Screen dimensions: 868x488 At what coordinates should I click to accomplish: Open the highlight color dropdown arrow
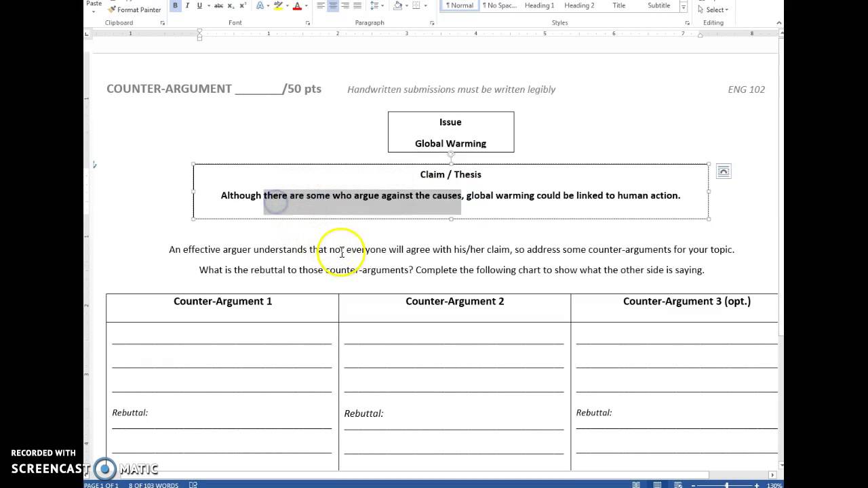click(x=287, y=5)
